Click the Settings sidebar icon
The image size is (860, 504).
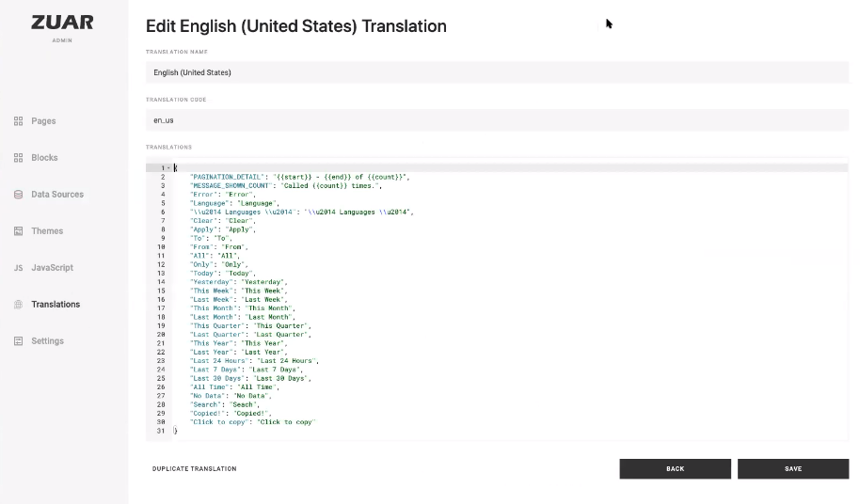(x=18, y=341)
